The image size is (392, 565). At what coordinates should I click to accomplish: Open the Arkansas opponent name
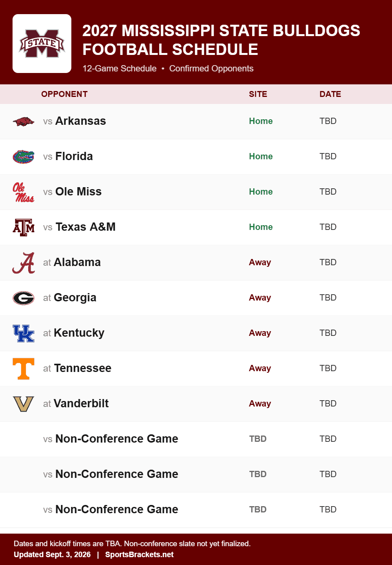pos(80,121)
